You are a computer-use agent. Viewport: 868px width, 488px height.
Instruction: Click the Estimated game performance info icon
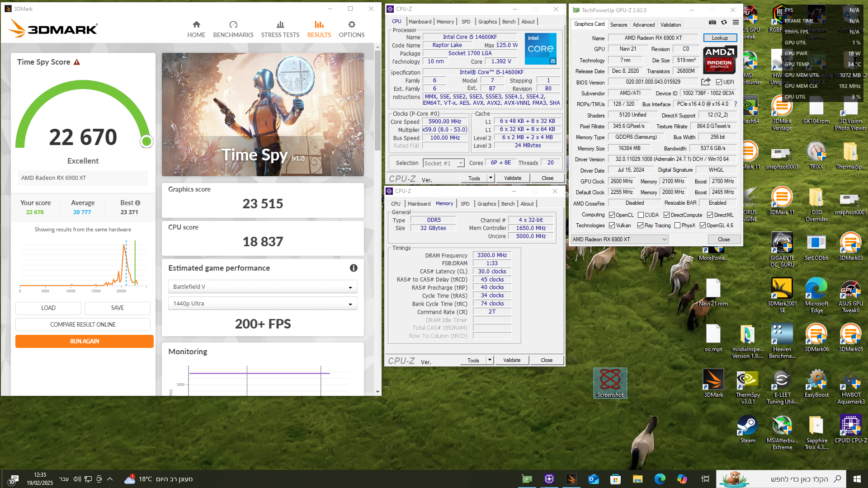click(354, 268)
